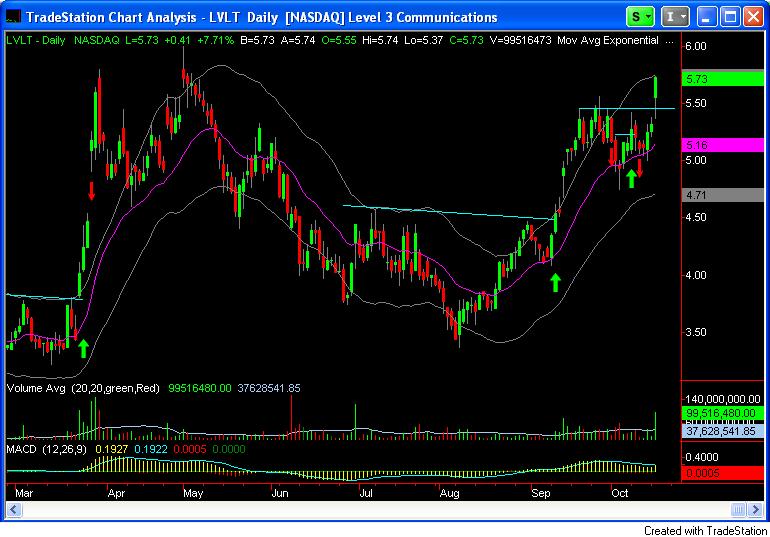Click the TradeStation chart icon in the title bar
This screenshot has width=770, height=537.
(x=13, y=17)
